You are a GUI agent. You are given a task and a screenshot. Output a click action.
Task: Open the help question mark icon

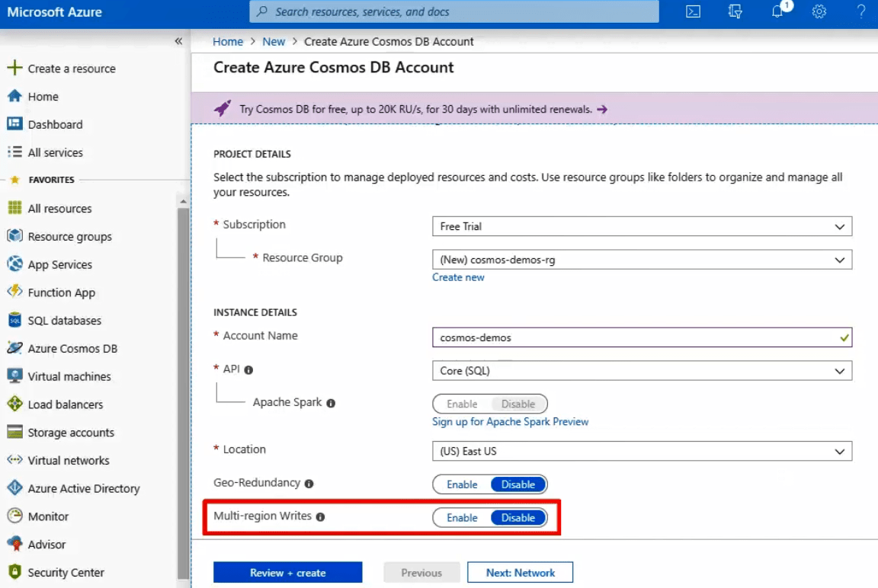tap(860, 11)
